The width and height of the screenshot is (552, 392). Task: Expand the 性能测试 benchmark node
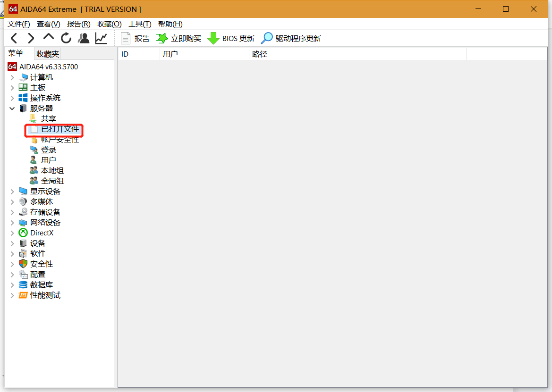(x=12, y=295)
